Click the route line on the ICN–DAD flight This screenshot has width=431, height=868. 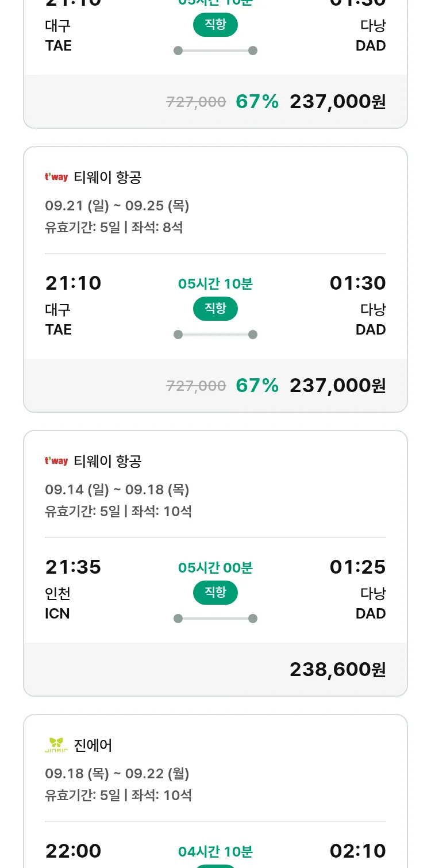215,619
